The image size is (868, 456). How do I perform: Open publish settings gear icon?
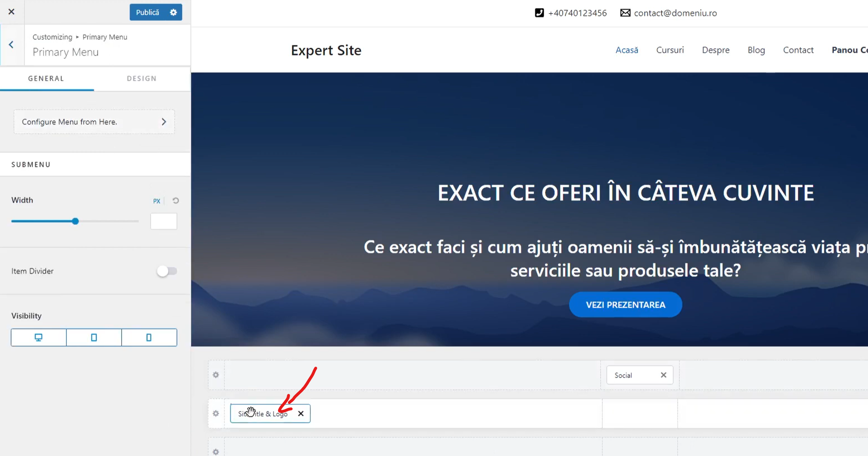click(173, 12)
